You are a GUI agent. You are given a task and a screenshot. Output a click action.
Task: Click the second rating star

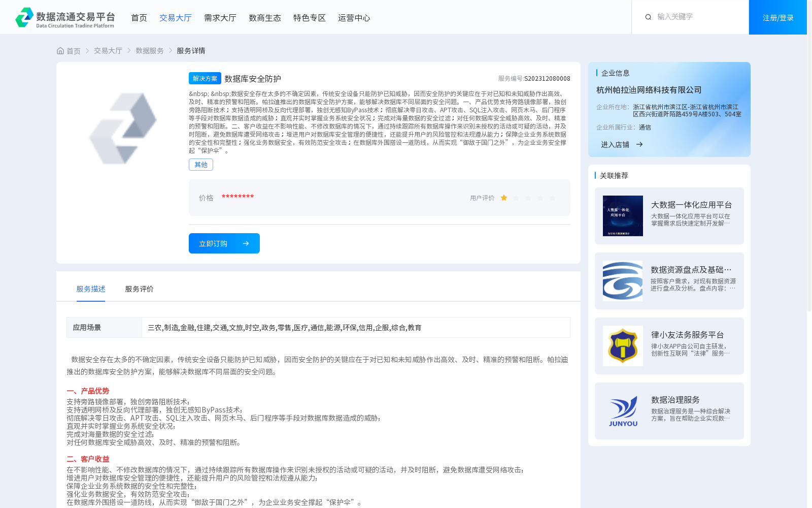pos(516,198)
